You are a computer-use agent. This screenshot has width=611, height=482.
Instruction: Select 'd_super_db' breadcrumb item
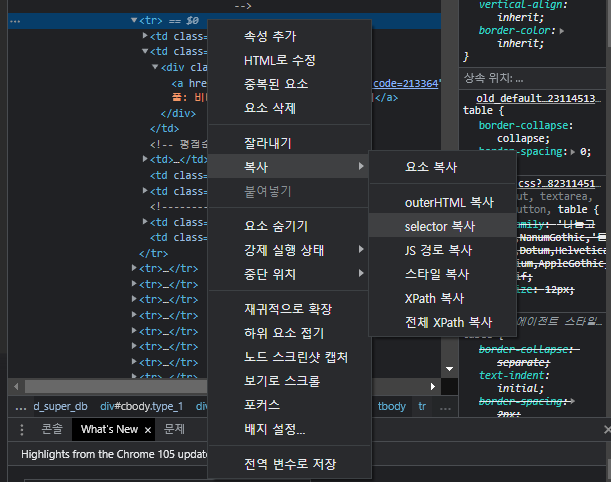click(x=60, y=406)
